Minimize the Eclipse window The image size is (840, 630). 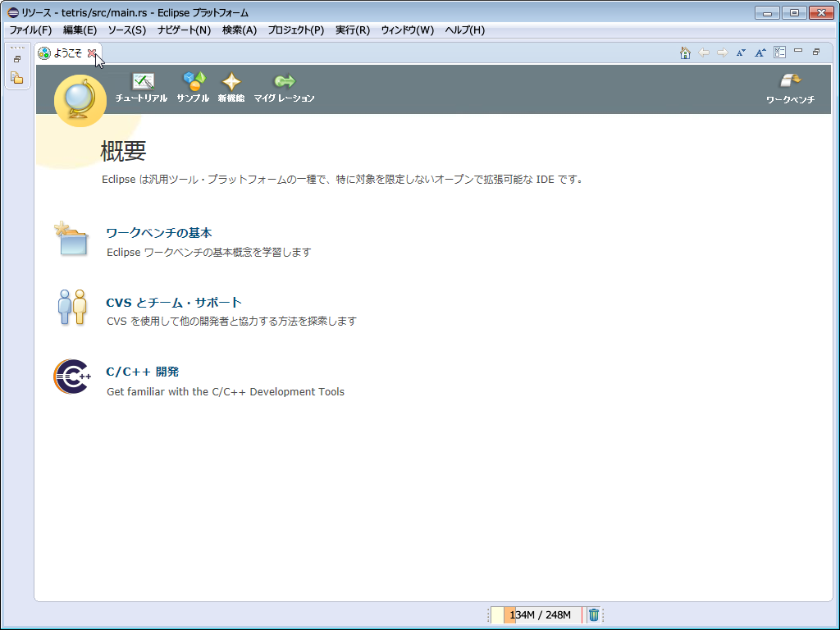[767, 12]
